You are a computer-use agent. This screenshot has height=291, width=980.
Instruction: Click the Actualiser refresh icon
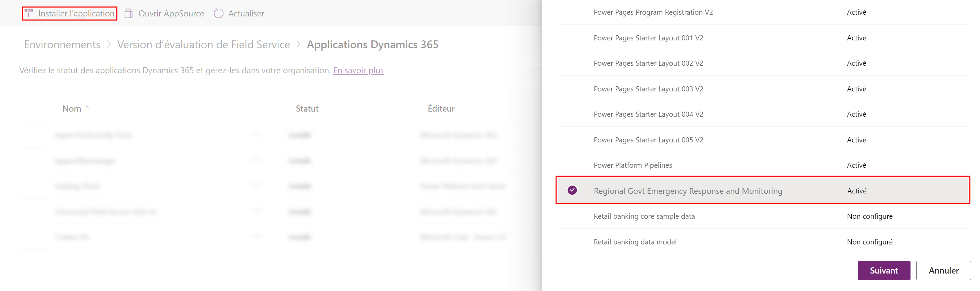(x=218, y=13)
